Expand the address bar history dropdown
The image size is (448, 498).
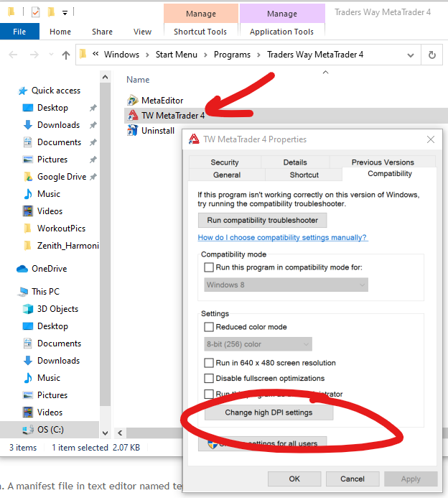(411, 55)
